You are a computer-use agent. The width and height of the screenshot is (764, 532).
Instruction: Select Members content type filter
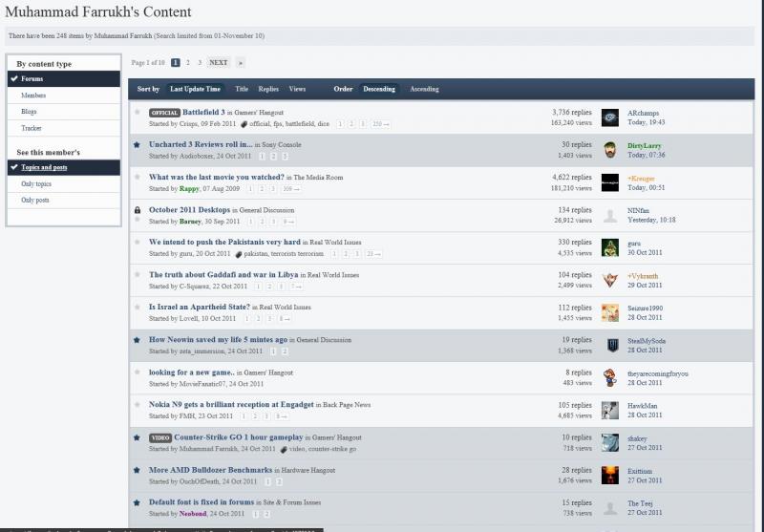tap(64, 96)
